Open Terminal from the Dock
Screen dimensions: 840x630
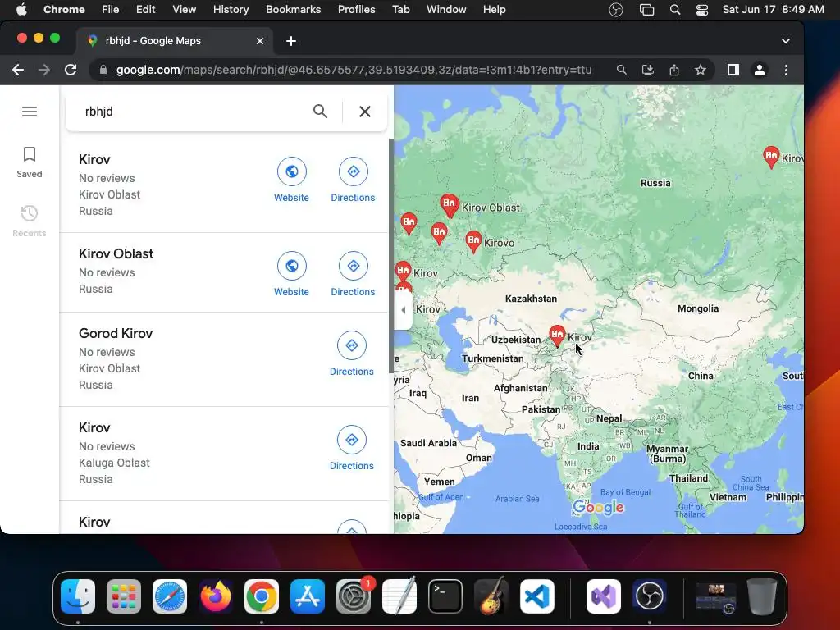445,596
